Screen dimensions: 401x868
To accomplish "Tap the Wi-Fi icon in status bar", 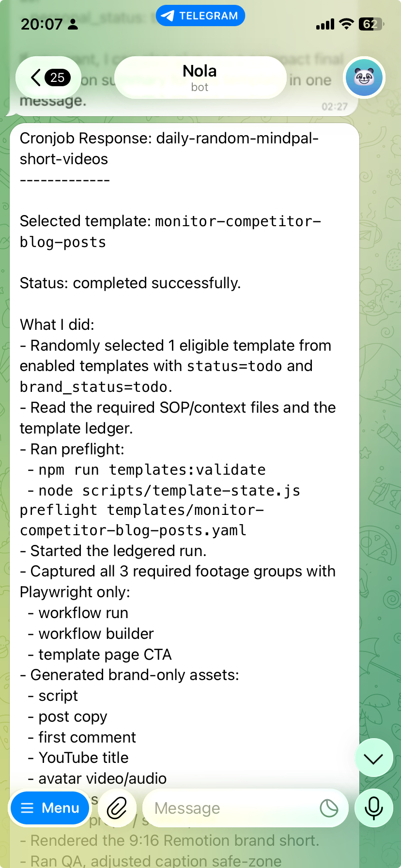I will pyautogui.click(x=346, y=24).
